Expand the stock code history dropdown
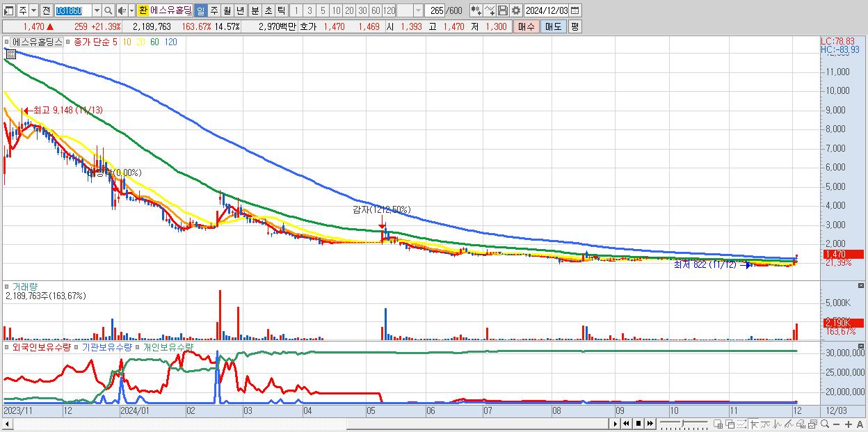The height and width of the screenshot is (432, 868). click(x=97, y=10)
